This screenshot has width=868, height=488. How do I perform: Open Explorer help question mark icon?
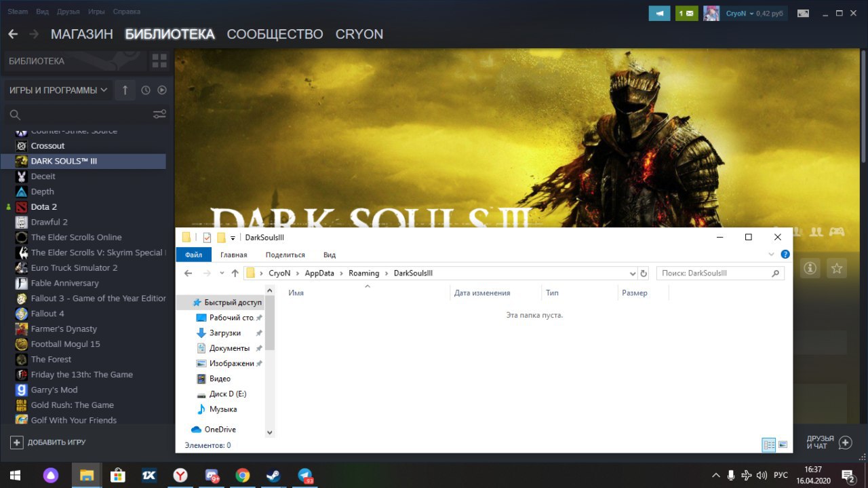coord(785,255)
